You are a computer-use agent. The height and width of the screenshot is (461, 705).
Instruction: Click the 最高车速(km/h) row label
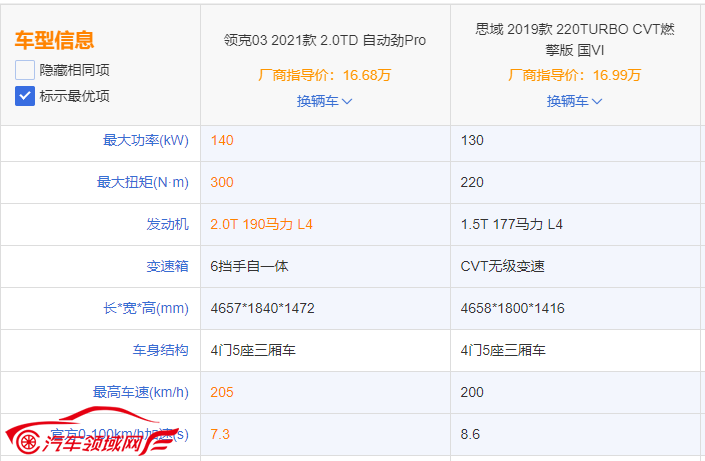click(x=140, y=392)
